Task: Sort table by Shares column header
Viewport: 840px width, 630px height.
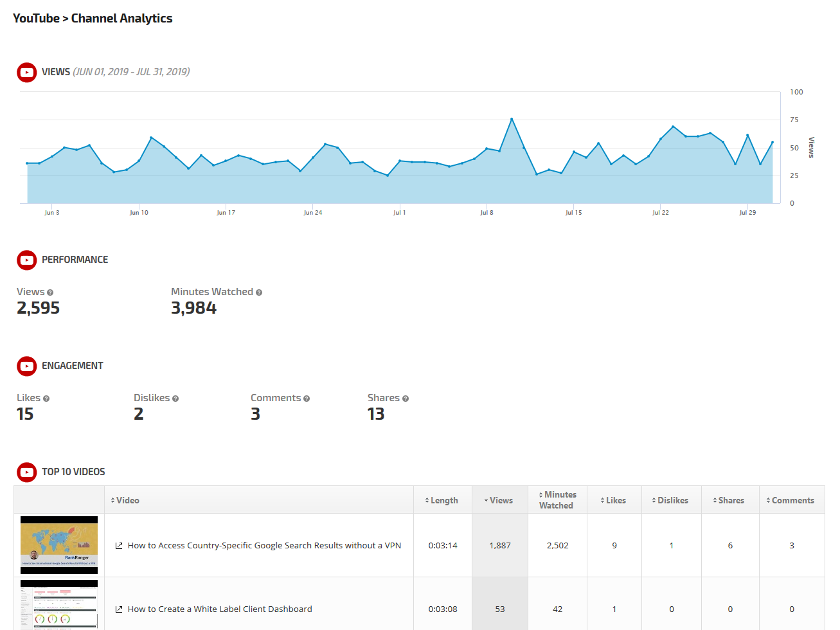Action: coord(729,500)
